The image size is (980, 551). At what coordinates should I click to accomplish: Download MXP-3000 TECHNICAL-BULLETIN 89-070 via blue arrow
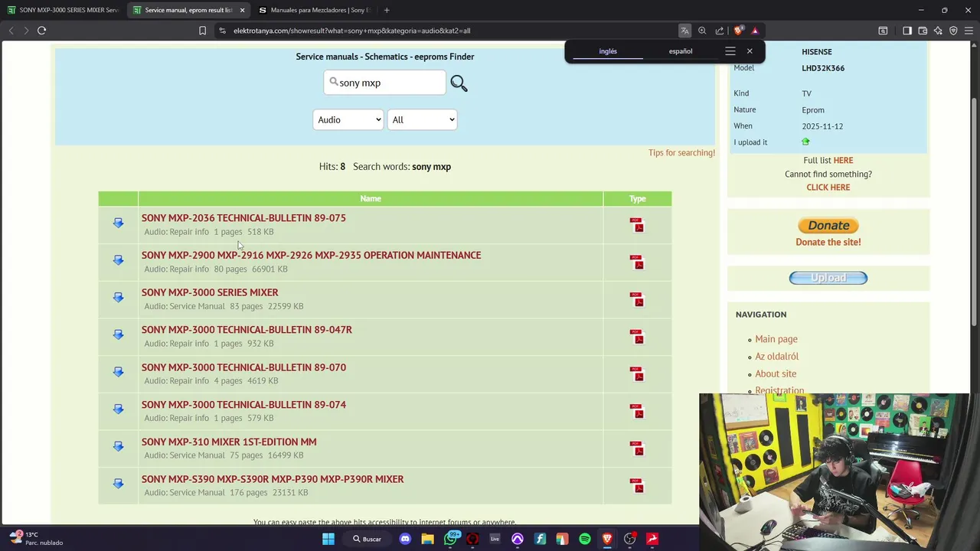pyautogui.click(x=118, y=372)
